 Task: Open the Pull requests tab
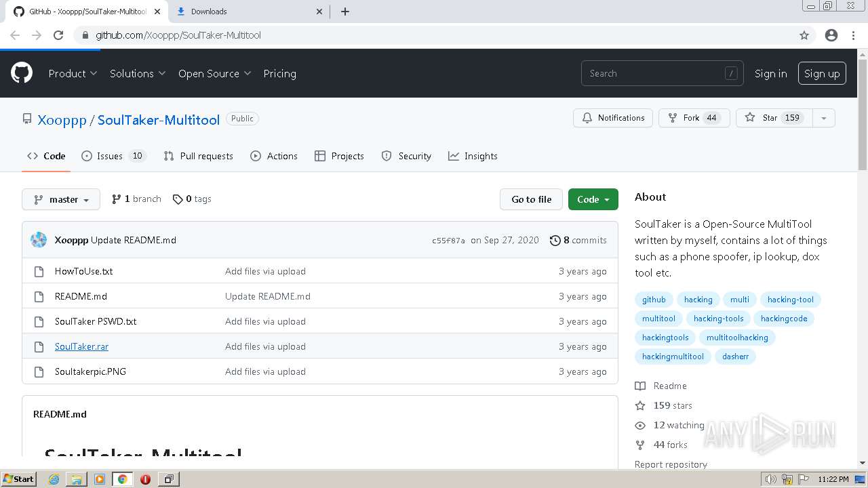coord(198,156)
